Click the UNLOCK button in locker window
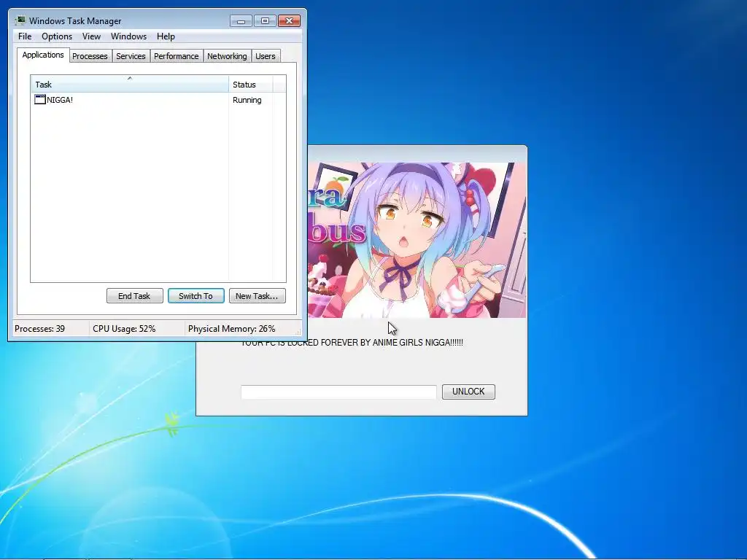This screenshot has width=747, height=560. pyautogui.click(x=468, y=392)
